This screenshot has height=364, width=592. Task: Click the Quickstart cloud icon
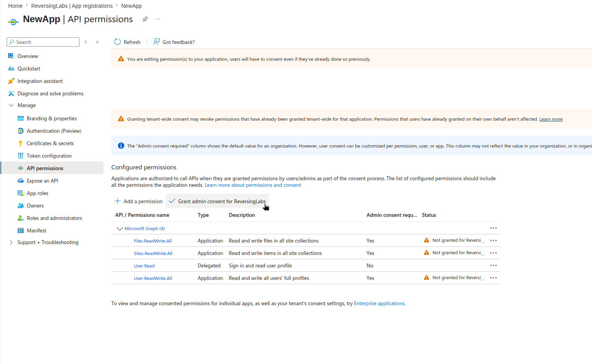[x=11, y=69]
